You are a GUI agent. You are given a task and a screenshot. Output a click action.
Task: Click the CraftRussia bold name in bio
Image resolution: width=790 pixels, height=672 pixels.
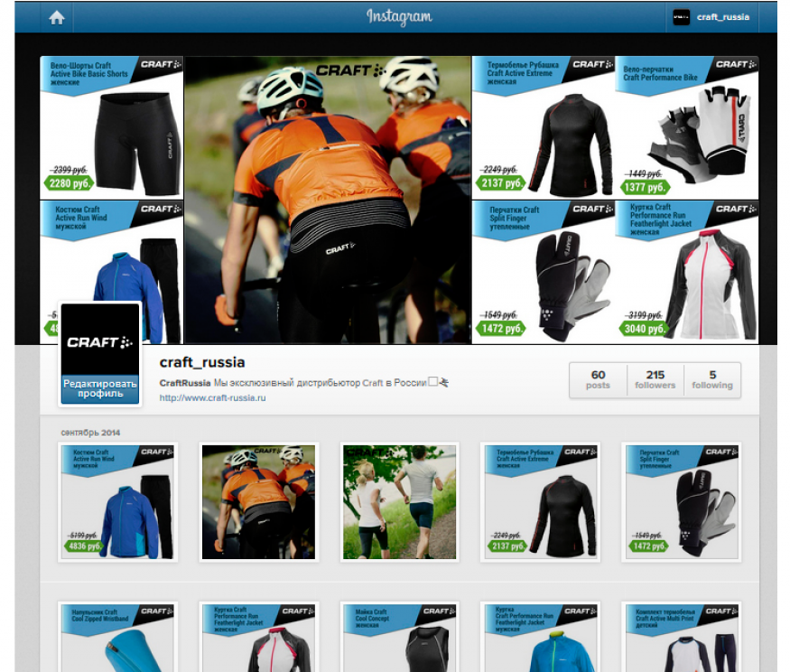[x=185, y=383]
